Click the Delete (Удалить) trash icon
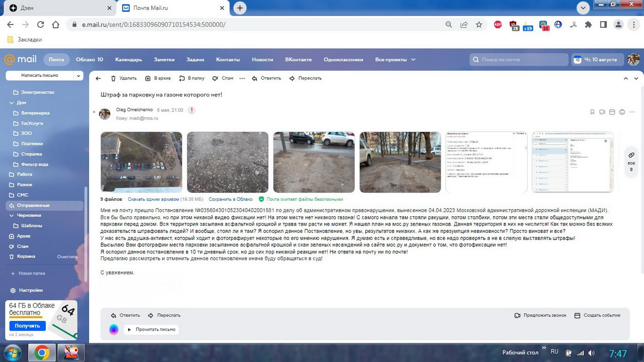This screenshot has width=644, height=362. [114, 78]
